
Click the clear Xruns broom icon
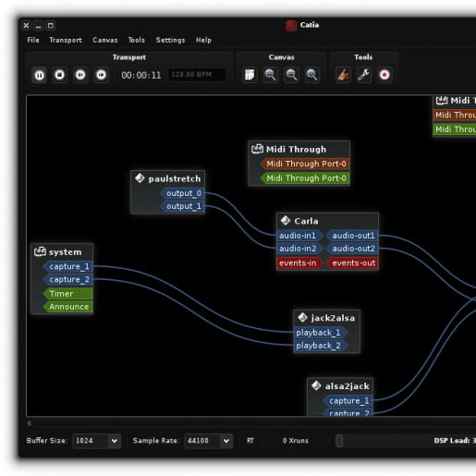point(343,75)
